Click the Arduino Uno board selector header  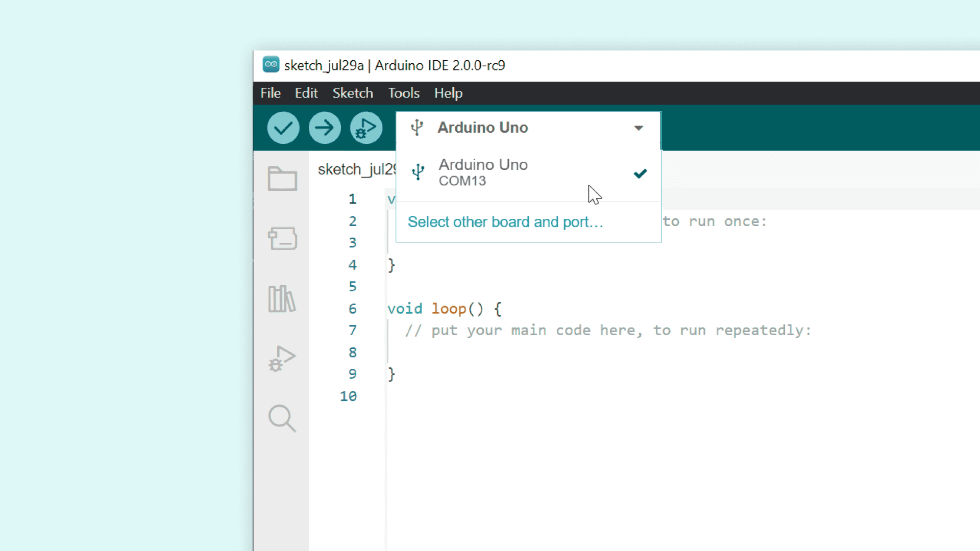(482, 128)
